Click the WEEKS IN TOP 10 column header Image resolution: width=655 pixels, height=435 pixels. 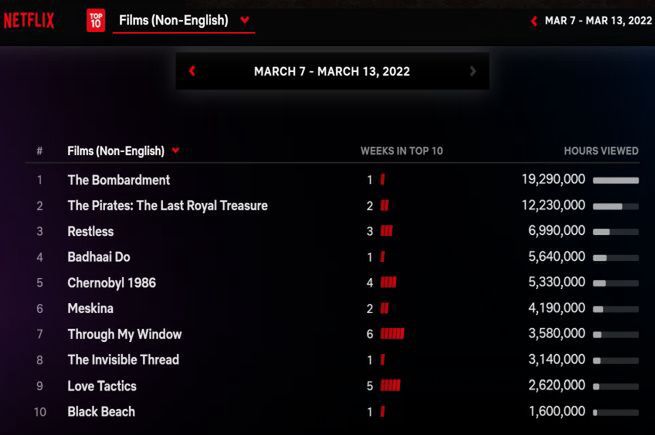[x=401, y=151]
